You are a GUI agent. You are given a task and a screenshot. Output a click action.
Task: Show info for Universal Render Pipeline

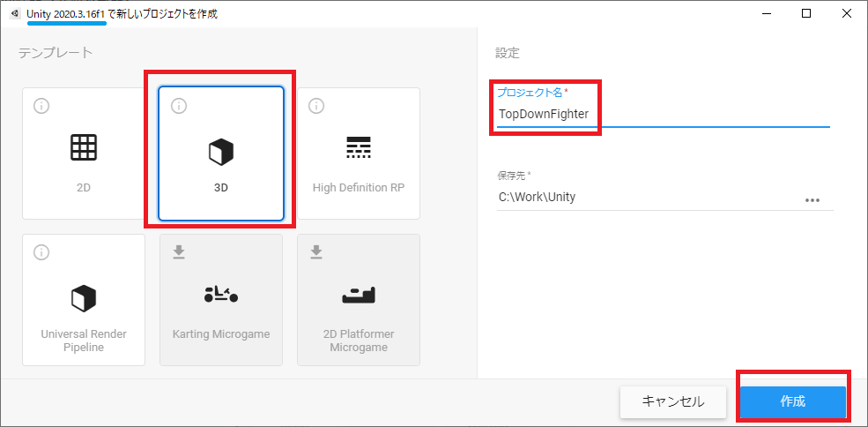click(41, 252)
